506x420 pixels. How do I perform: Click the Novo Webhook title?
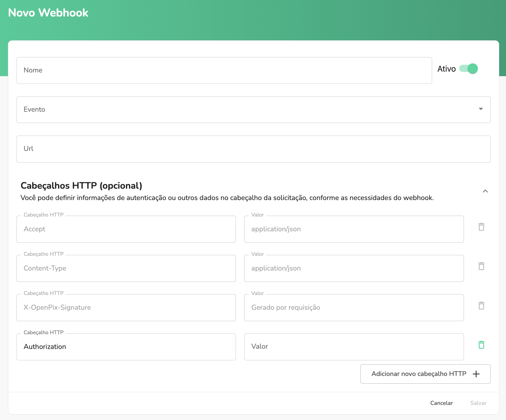point(48,13)
